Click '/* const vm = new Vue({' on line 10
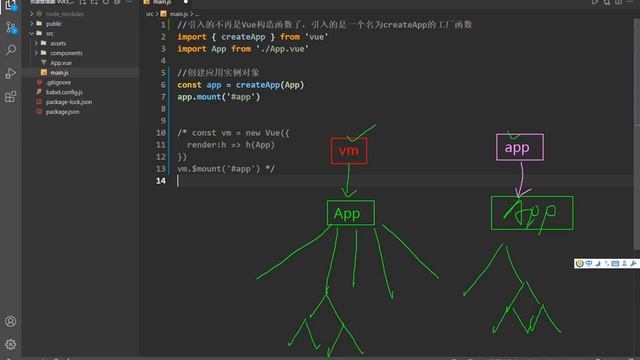The height and width of the screenshot is (360, 640). pos(233,133)
